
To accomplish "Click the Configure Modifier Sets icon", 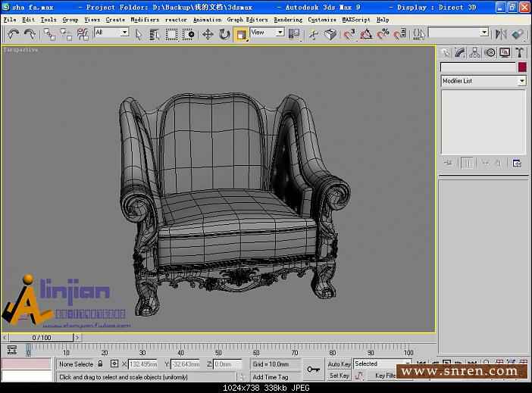I will [x=517, y=164].
